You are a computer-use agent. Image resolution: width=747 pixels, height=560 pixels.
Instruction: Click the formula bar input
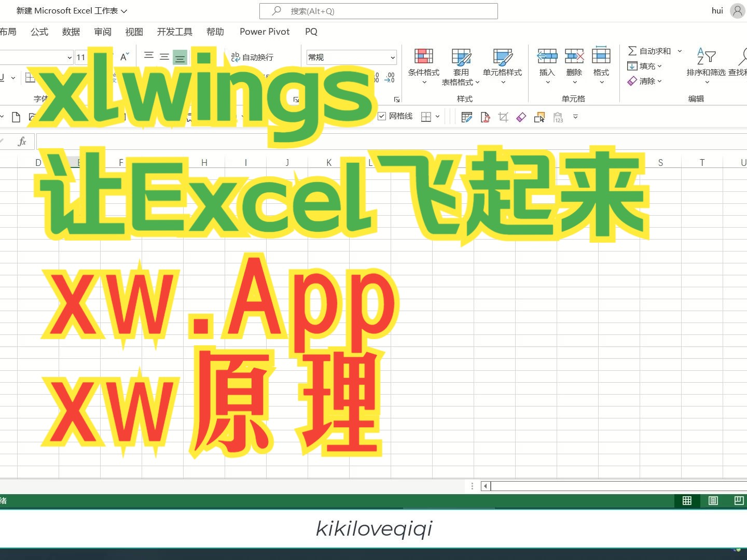[x=392, y=141]
